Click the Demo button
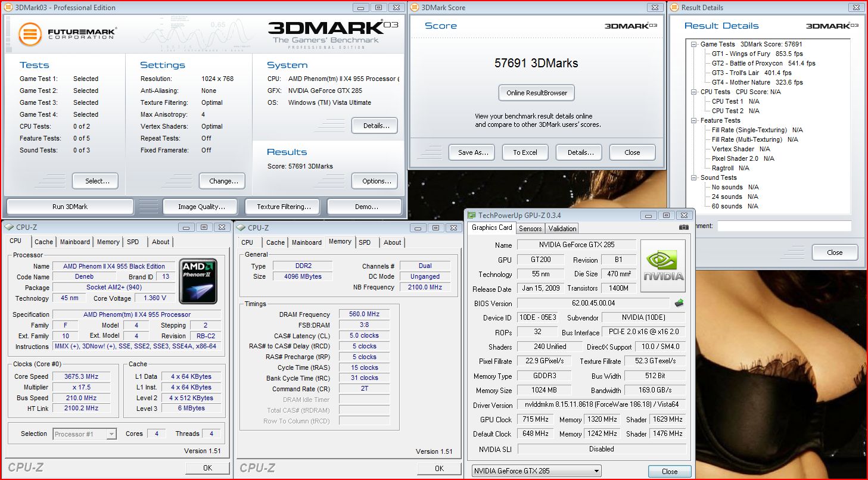The width and height of the screenshot is (868, 480). click(366, 207)
